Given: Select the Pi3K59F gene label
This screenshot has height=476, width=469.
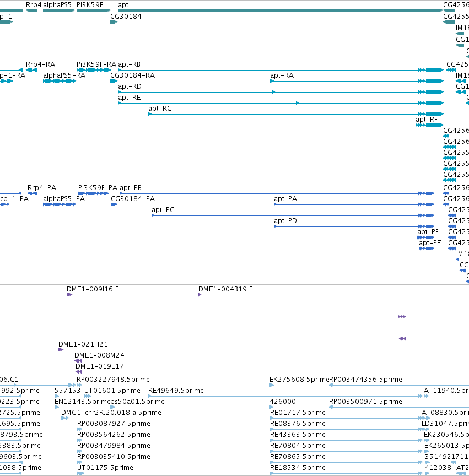Looking at the screenshot, I should point(90,5).
